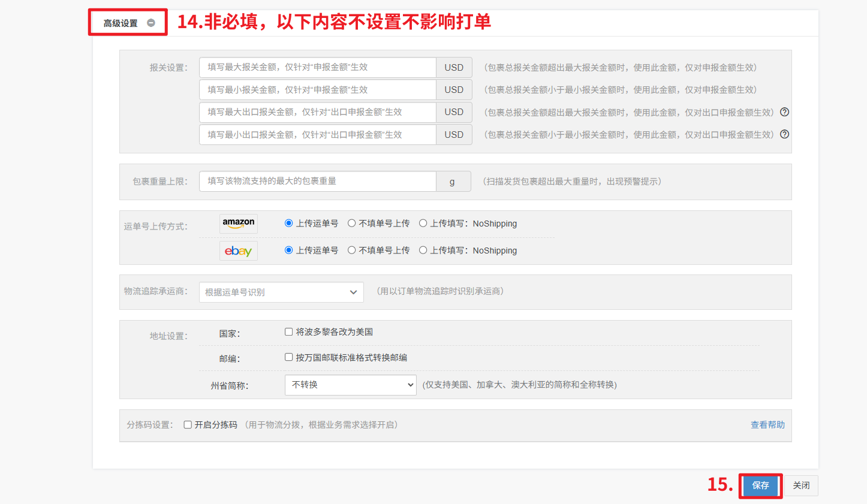The height and width of the screenshot is (504, 867).
Task: Click the 保存 button
Action: click(x=760, y=485)
